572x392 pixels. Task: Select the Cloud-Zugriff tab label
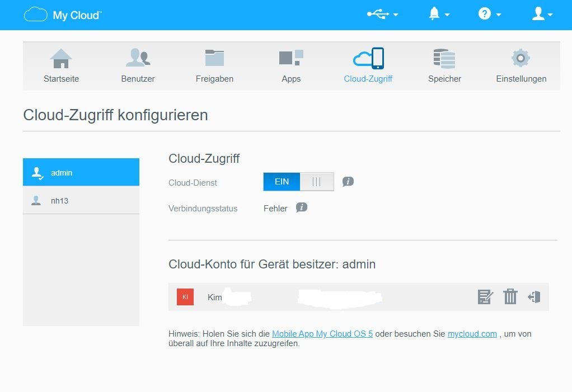[x=368, y=79]
